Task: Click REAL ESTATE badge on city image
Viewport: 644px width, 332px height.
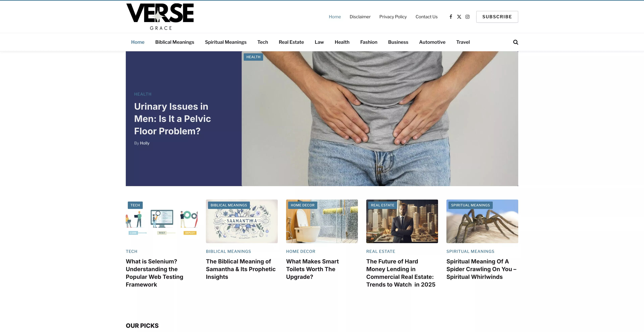Action: click(x=383, y=205)
